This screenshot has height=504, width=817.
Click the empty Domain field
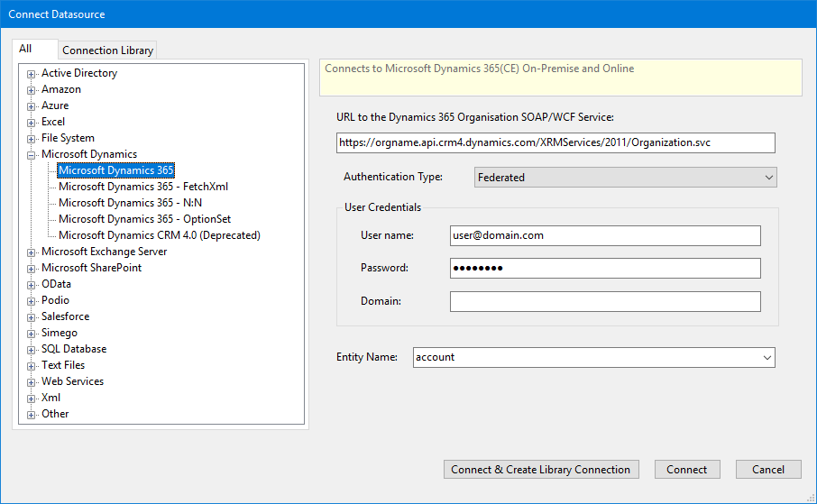[605, 301]
